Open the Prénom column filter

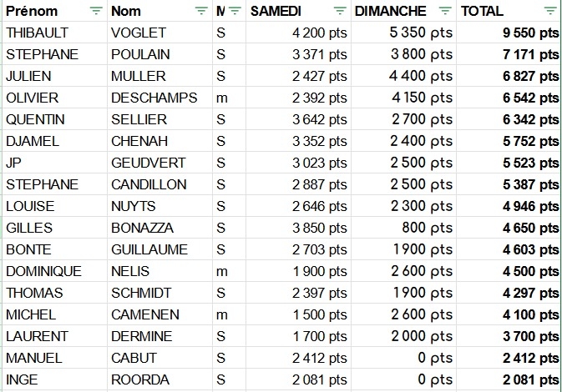point(96,12)
